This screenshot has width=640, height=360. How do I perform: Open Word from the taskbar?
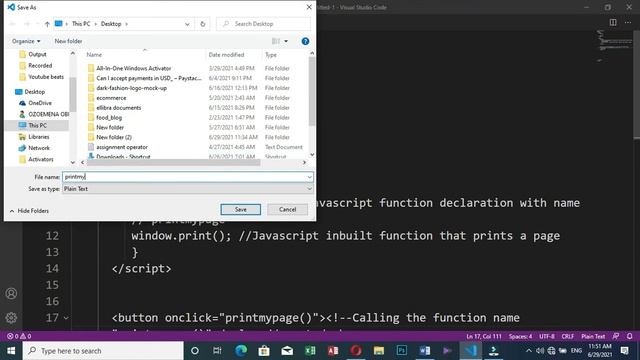(x=424, y=351)
